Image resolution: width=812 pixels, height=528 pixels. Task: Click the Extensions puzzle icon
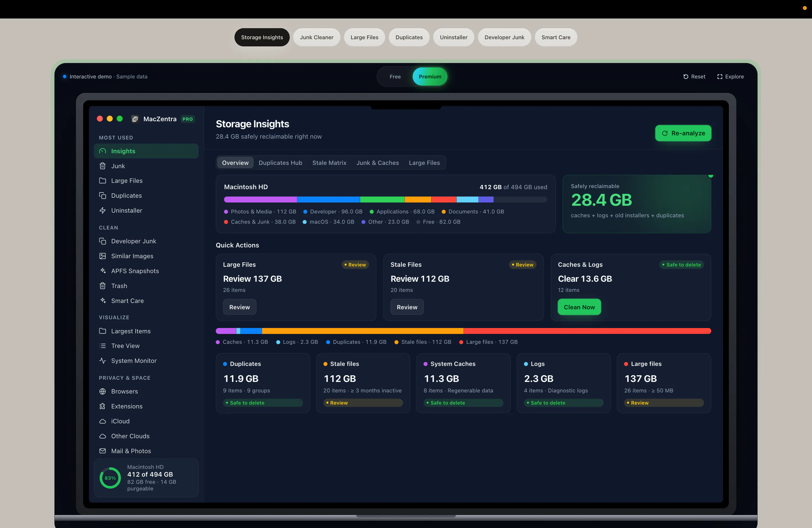(102, 406)
